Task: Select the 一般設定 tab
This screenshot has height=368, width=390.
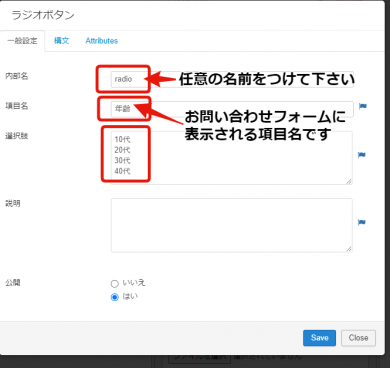Action: click(22, 41)
